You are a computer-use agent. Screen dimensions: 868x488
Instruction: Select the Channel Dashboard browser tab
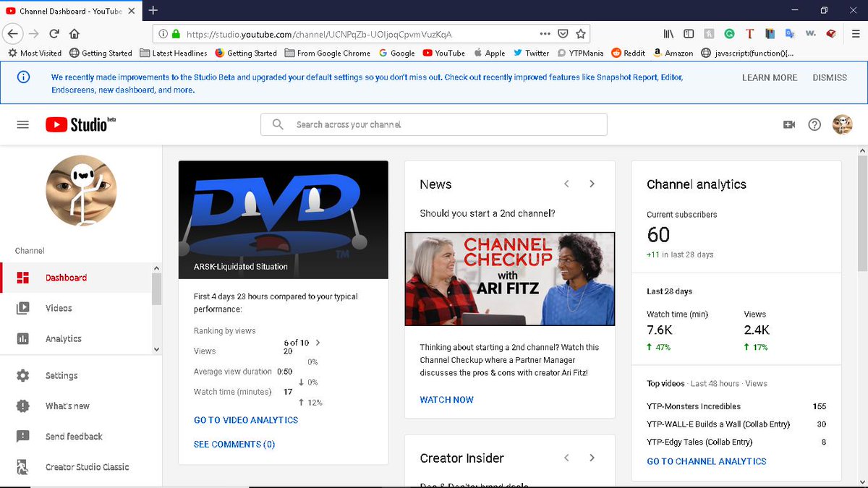(x=71, y=11)
